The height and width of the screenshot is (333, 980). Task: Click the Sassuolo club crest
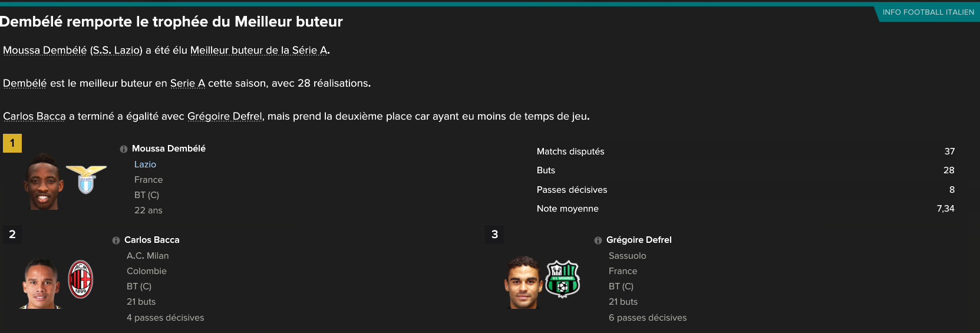point(563,279)
